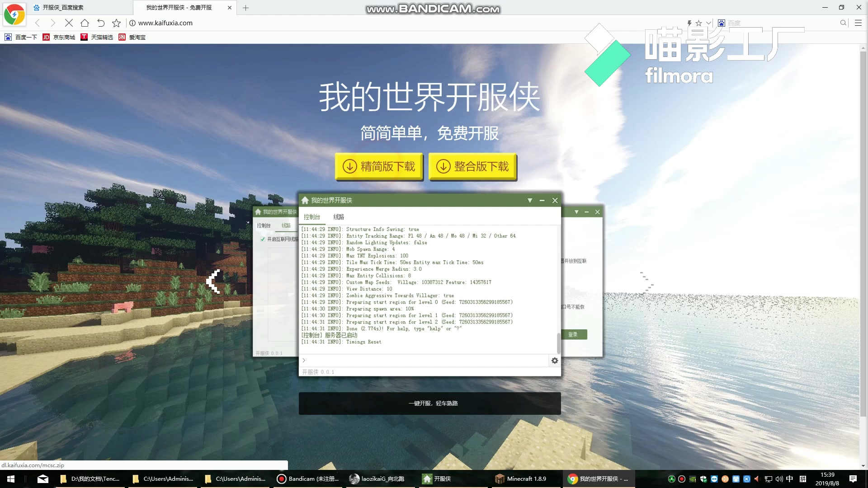
Task: Click the 精简版下载 download button
Action: click(x=379, y=166)
